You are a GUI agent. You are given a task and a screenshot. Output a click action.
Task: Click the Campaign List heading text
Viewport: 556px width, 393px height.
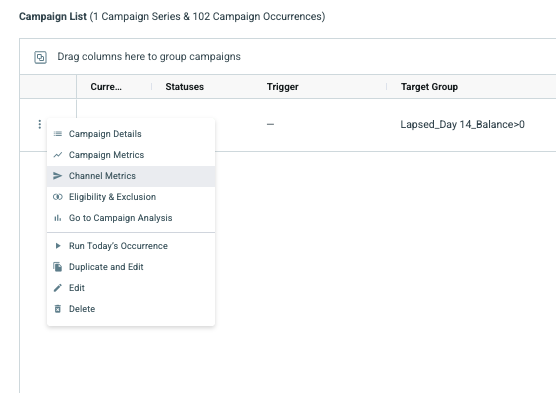52,16
